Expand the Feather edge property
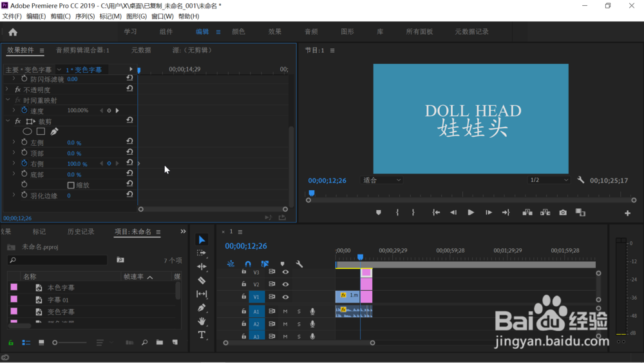Screen dimensions: 644x363 [x=14, y=195]
